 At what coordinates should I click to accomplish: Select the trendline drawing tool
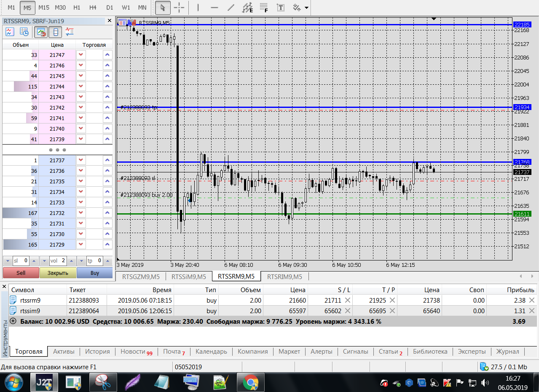(x=231, y=8)
